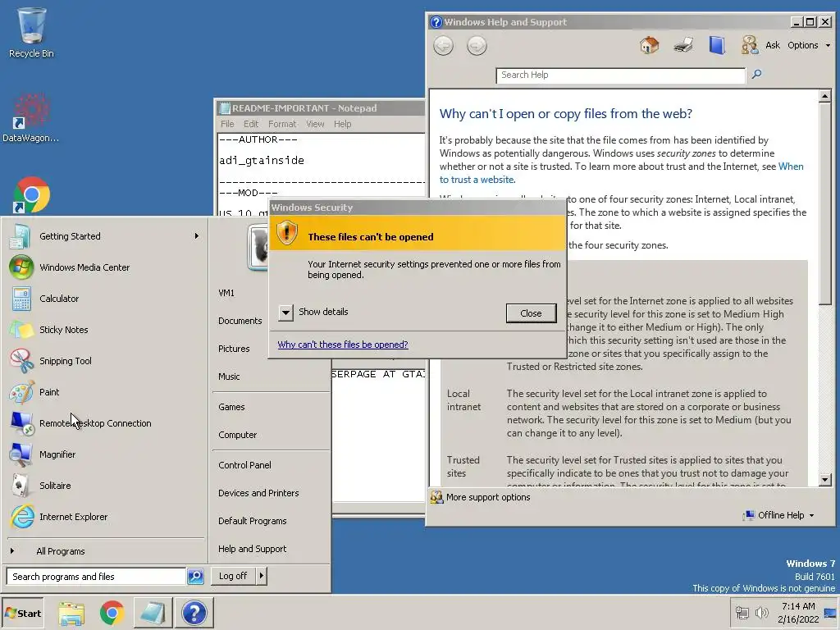Open Windows Explorer from the taskbar
Image resolution: width=840 pixels, height=630 pixels.
click(x=71, y=613)
